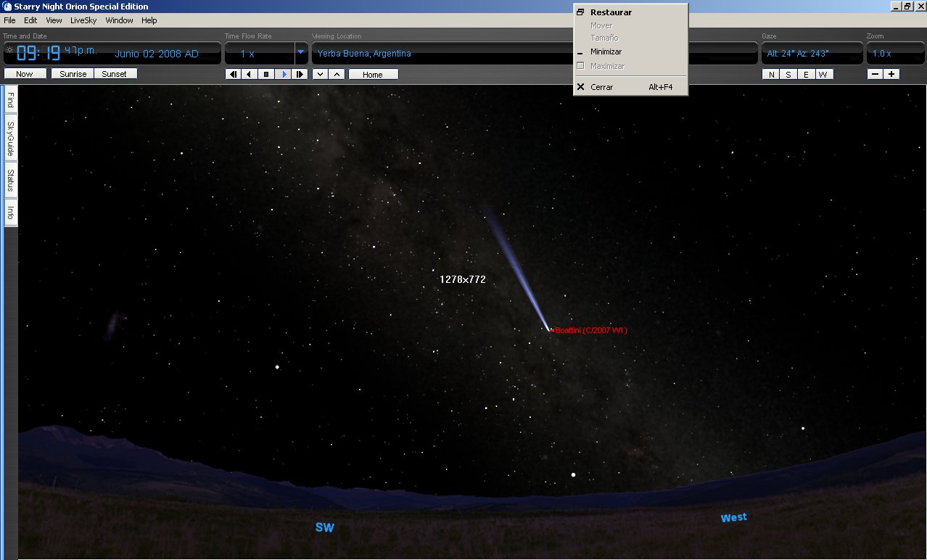Viewport: 927px width, 560px height.
Task: Open the View menu
Action: click(x=54, y=20)
